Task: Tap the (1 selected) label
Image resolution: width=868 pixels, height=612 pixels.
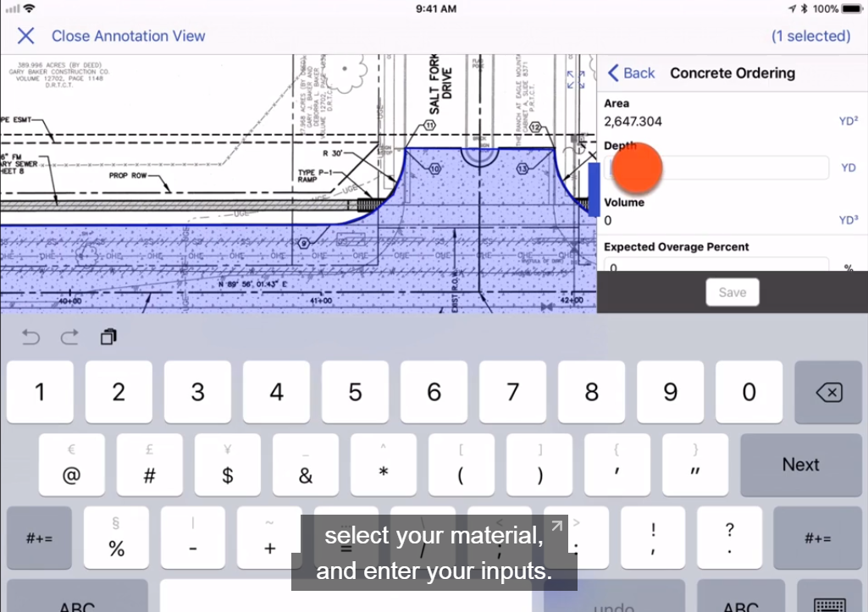Action: coord(810,36)
